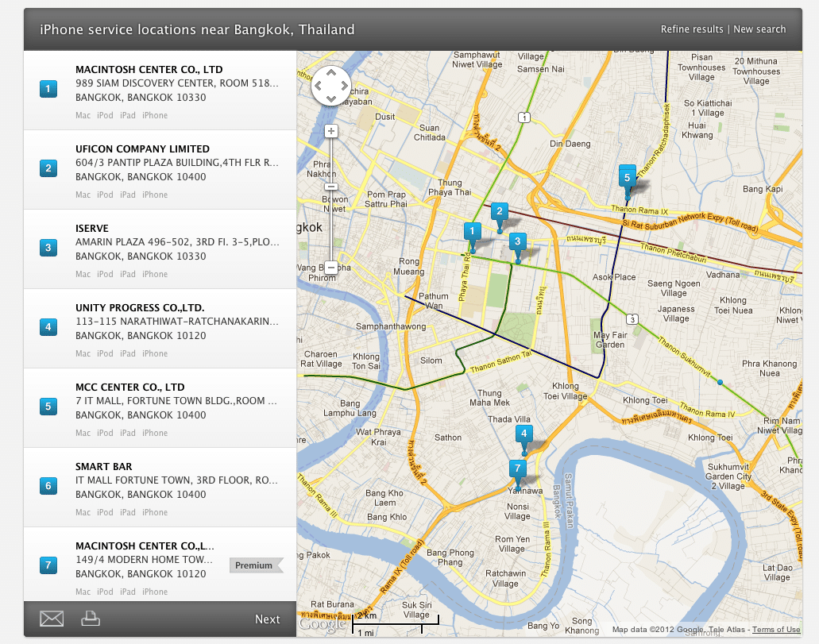Click the Premium badge on listing 7
This screenshot has width=819, height=644.
[x=256, y=565]
